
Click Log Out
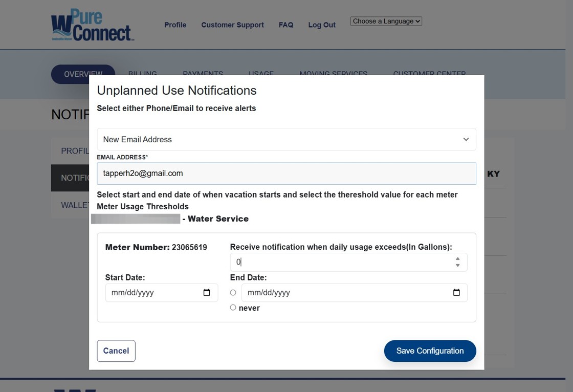(x=322, y=25)
